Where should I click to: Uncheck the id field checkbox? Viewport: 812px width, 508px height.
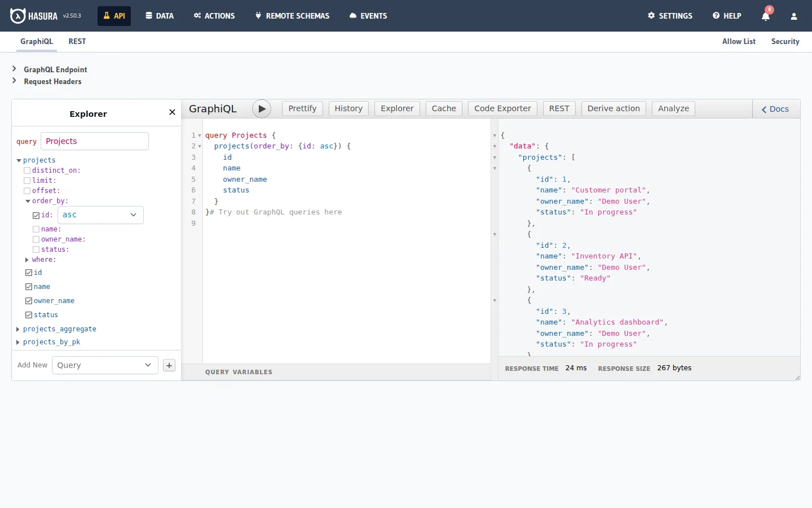coord(29,273)
